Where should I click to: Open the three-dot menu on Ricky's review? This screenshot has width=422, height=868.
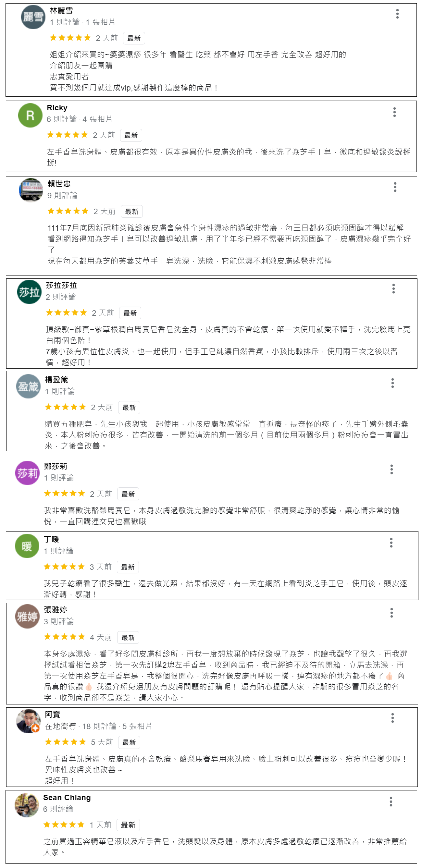click(x=394, y=112)
